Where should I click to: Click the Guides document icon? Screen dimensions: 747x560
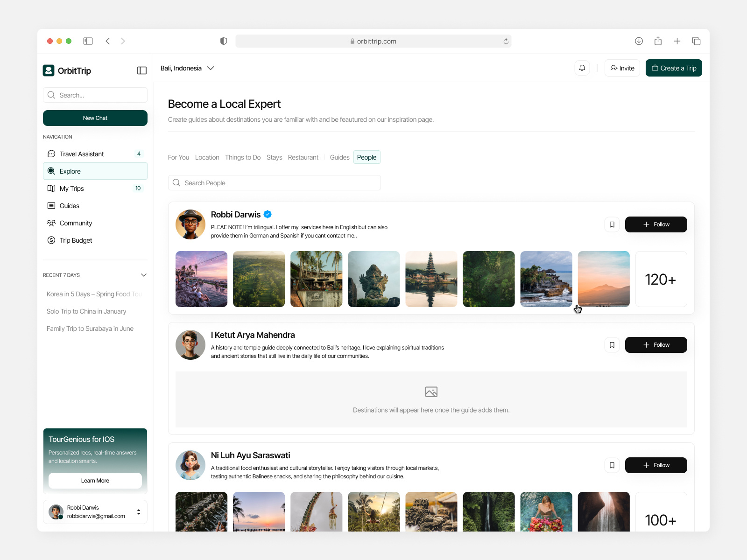click(51, 205)
